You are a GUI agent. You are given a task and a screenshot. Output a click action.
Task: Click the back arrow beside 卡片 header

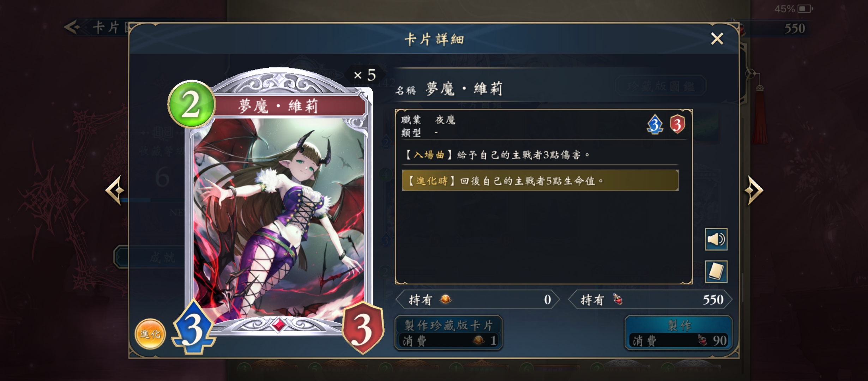(x=74, y=27)
